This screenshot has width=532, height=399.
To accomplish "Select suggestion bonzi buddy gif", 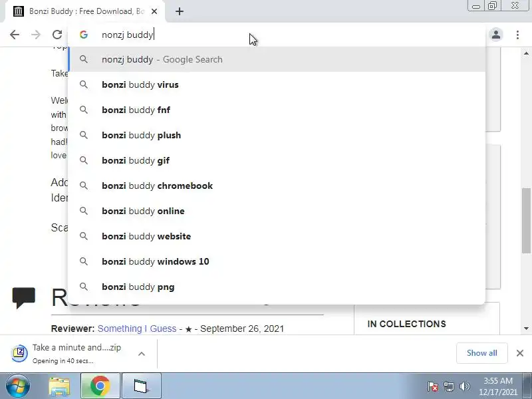I will point(277,160).
